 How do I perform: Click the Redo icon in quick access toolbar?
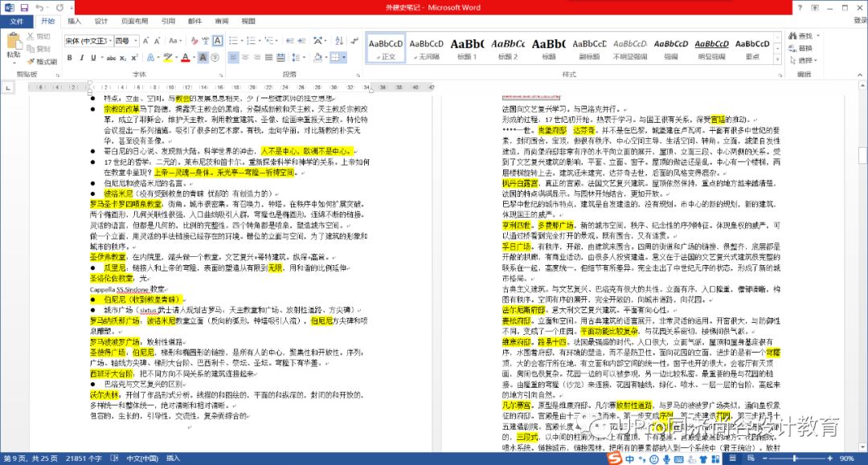[x=59, y=7]
